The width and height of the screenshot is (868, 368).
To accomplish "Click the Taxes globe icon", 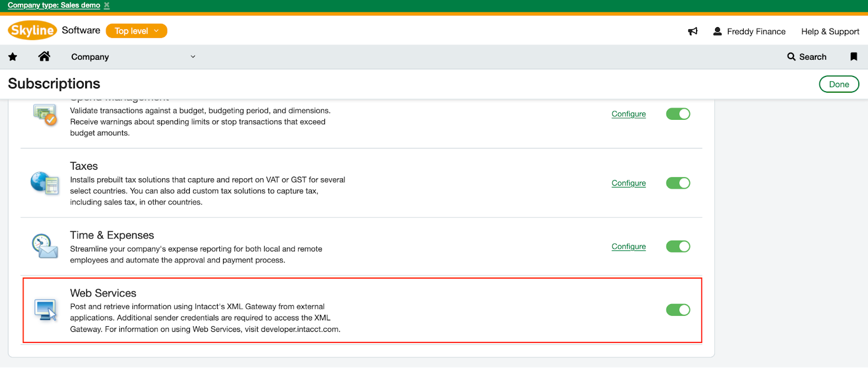I will pyautogui.click(x=44, y=183).
